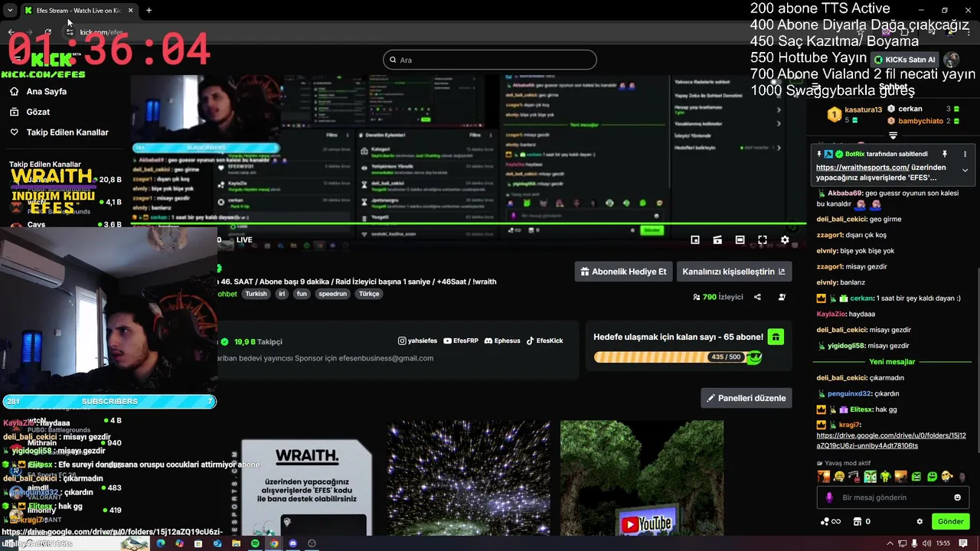Open Discord from the taskbar

point(292,543)
